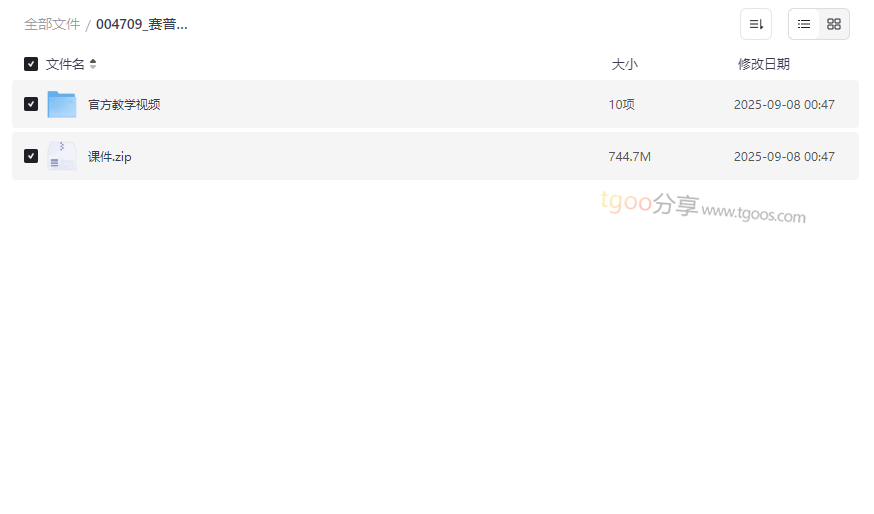Open the sort order options button
This screenshot has height=514, width=874.
(x=756, y=24)
